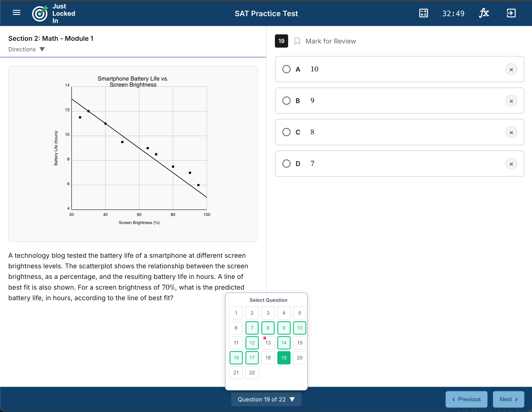This screenshot has width=532, height=412.
Task: Open the built-in calculator tool
Action: point(423,13)
